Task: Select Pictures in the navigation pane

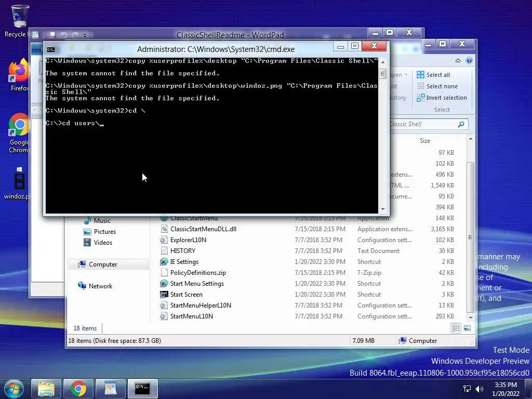Action: click(100, 232)
